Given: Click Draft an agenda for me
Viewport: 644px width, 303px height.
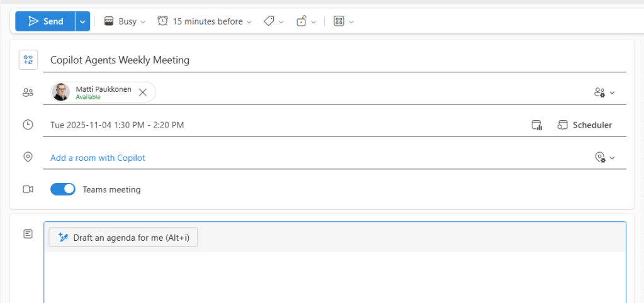Looking at the screenshot, I should tap(123, 237).
